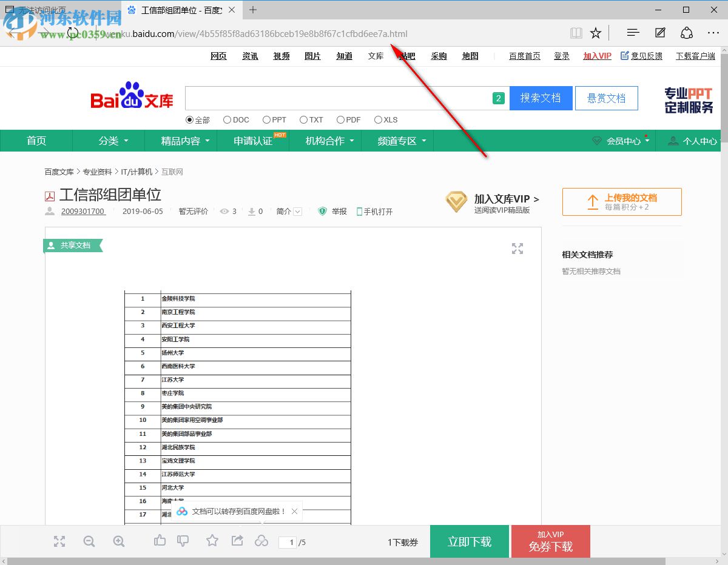Save document to Baidu cloud via cloud icon
Image resolution: width=728 pixels, height=565 pixels.
[x=261, y=540]
